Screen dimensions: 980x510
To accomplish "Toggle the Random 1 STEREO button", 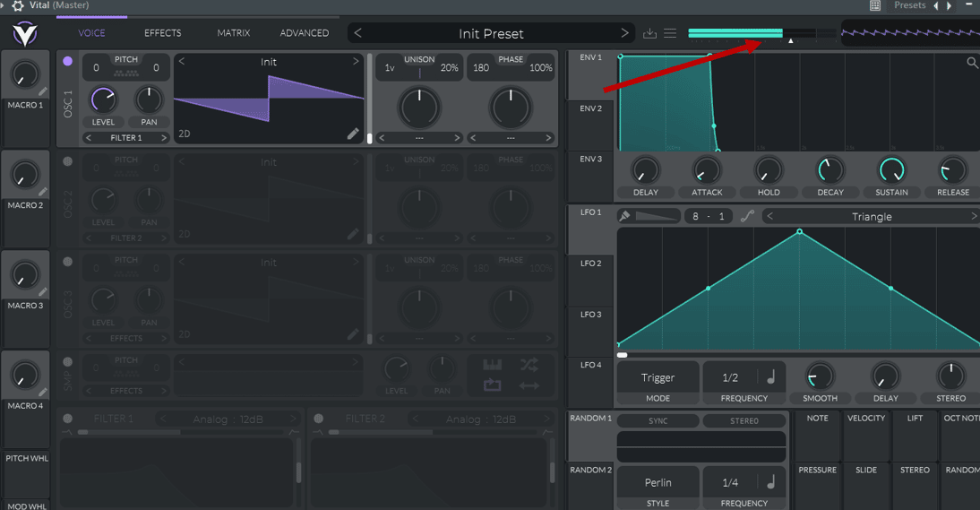I will coord(744,420).
